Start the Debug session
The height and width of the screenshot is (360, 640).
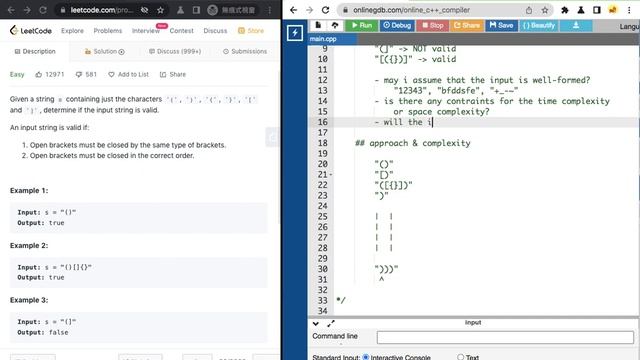(397, 25)
